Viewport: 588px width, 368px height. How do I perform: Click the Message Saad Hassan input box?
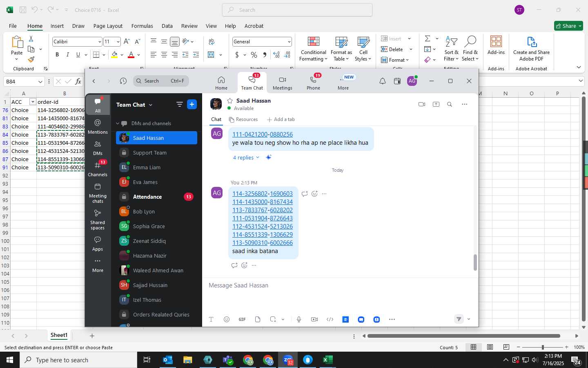[340, 285]
